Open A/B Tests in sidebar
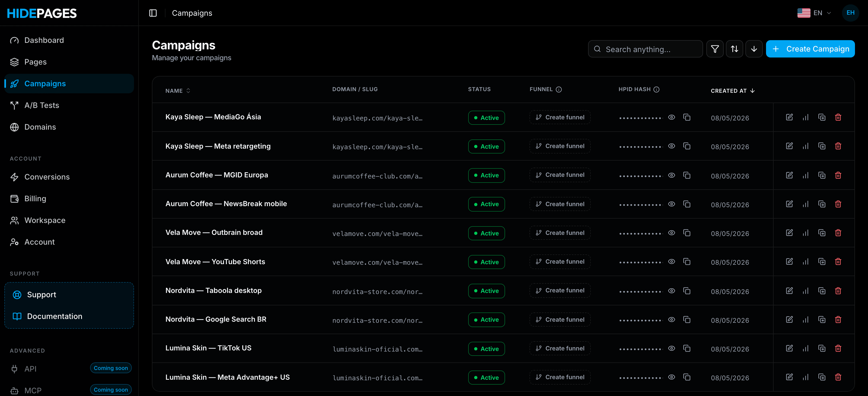 pyautogui.click(x=69, y=105)
